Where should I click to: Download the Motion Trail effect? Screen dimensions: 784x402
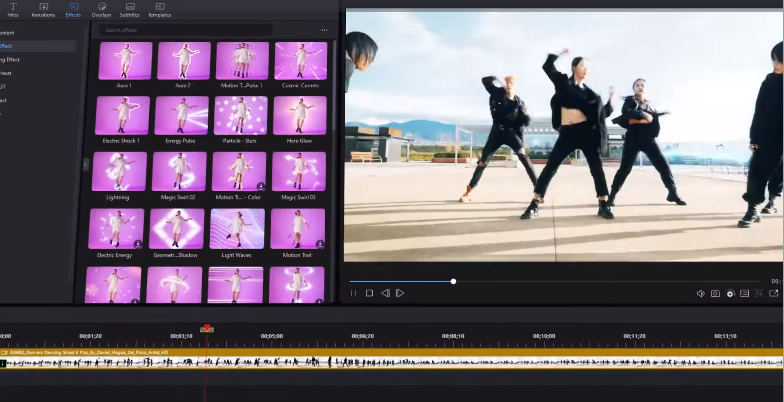[320, 243]
